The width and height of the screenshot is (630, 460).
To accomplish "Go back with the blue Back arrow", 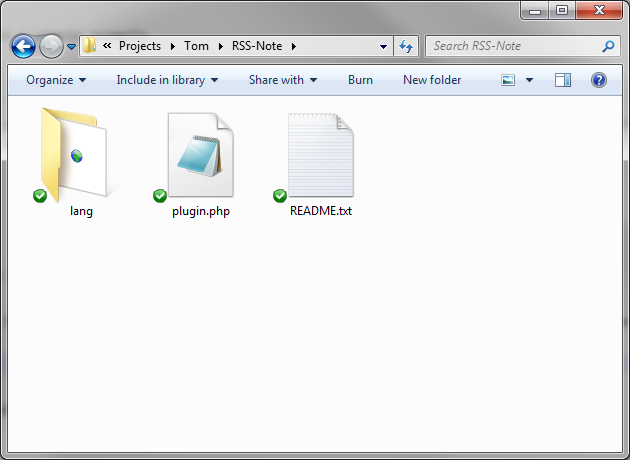I will pos(23,47).
